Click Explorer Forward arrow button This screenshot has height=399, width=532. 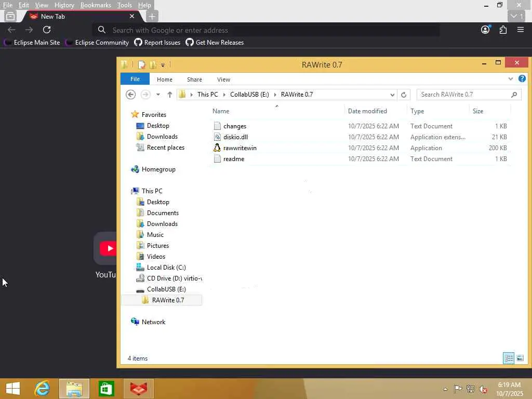coord(145,95)
